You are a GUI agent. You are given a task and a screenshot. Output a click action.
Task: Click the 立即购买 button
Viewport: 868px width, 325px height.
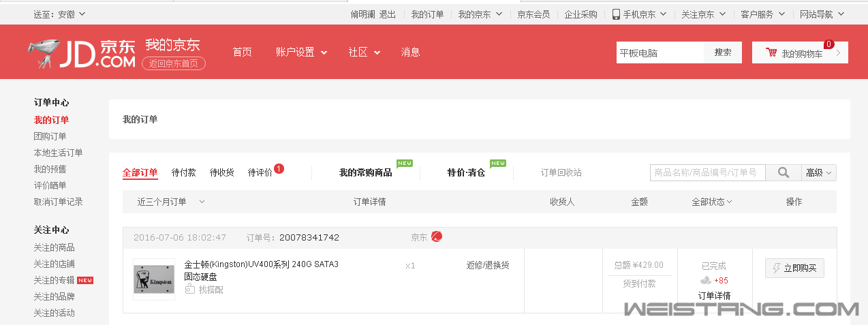coord(794,268)
